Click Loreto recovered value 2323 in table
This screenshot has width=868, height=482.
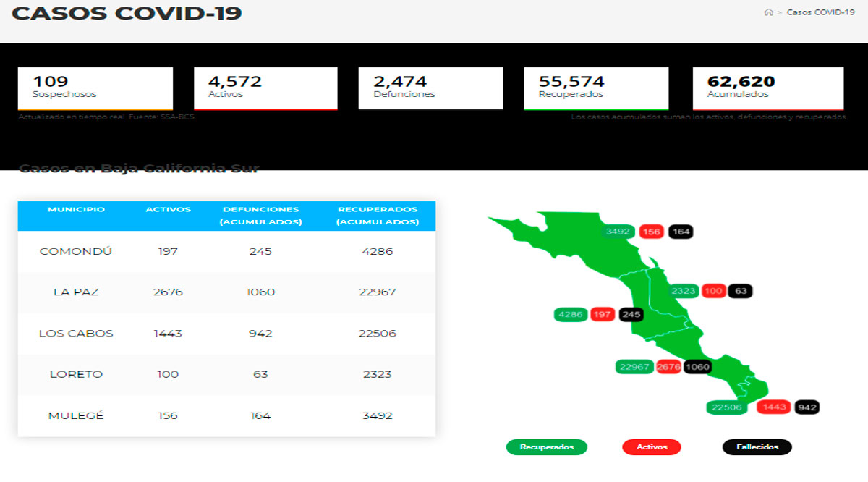[x=377, y=374]
